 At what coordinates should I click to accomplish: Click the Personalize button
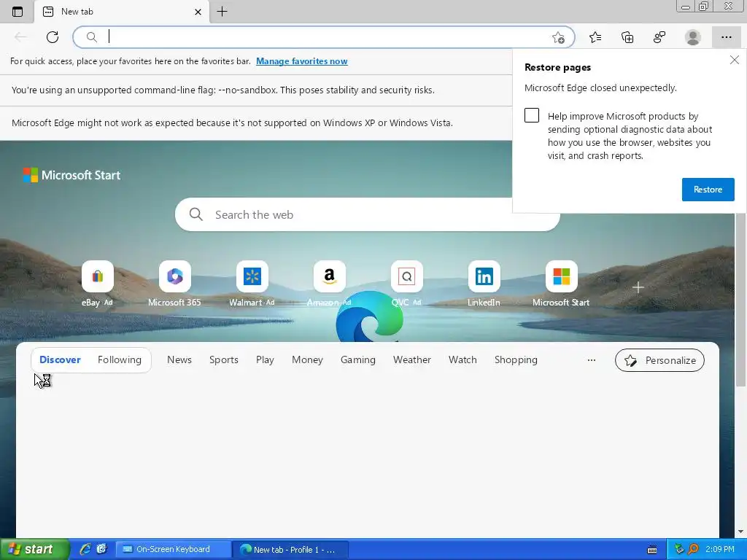point(659,360)
